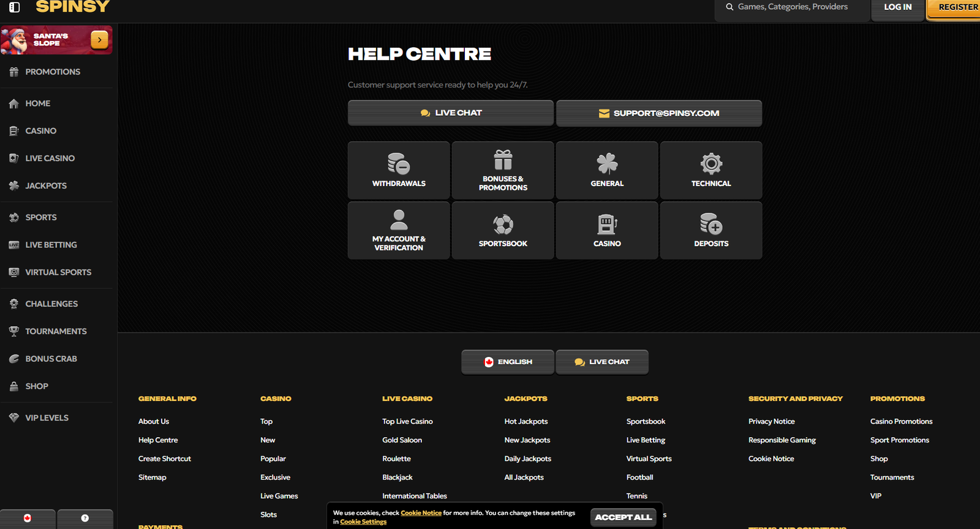Select the Sportsbook help tile
The width and height of the screenshot is (980, 529).
click(503, 230)
